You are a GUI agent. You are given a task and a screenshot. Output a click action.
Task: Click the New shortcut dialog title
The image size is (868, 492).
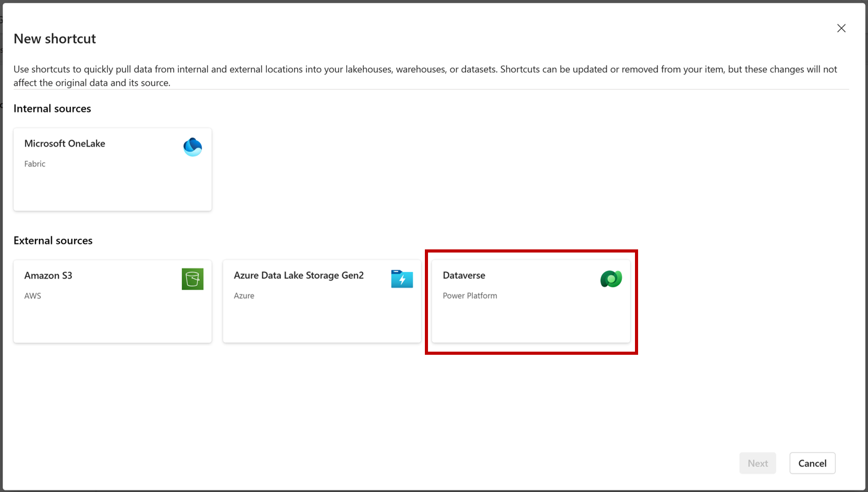click(x=55, y=39)
